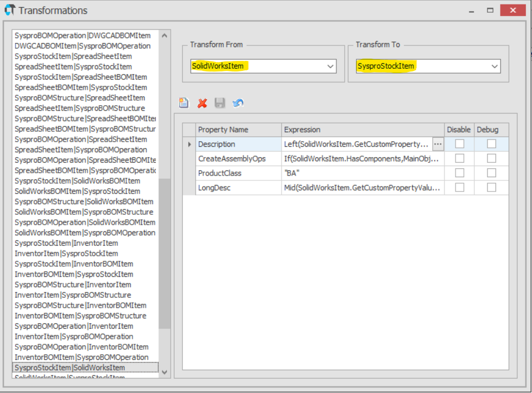Open the Transform To dropdown arrow
This screenshot has height=393, width=532.
pyautogui.click(x=494, y=66)
